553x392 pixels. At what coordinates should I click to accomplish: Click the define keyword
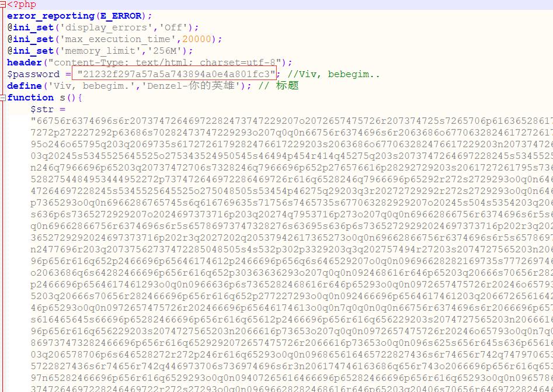[25, 86]
